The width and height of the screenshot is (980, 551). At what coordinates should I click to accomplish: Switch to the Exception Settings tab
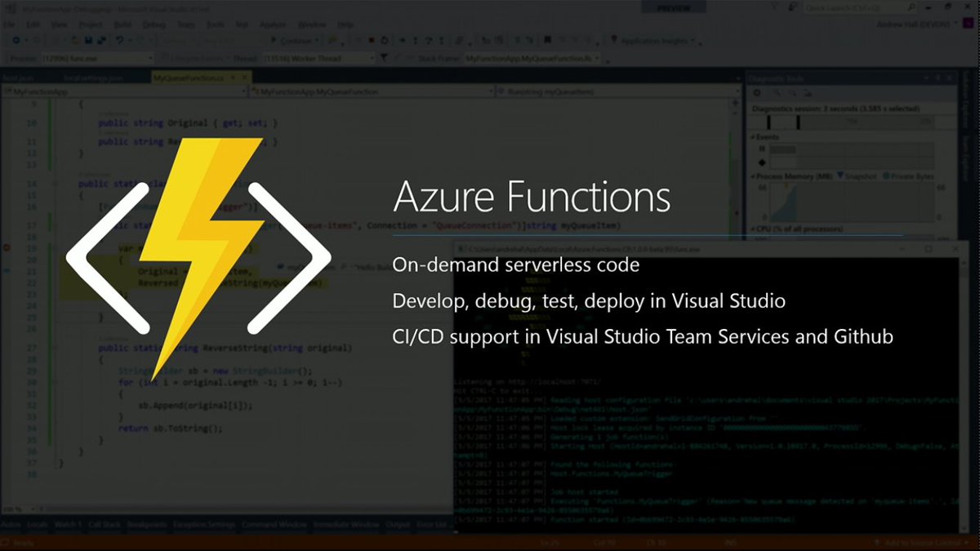pos(204,524)
